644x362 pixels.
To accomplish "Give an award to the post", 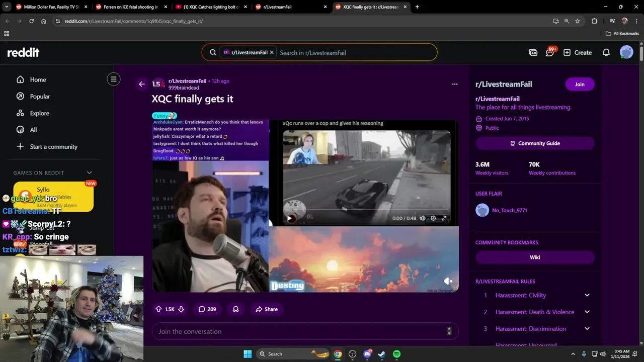I will pos(235,309).
